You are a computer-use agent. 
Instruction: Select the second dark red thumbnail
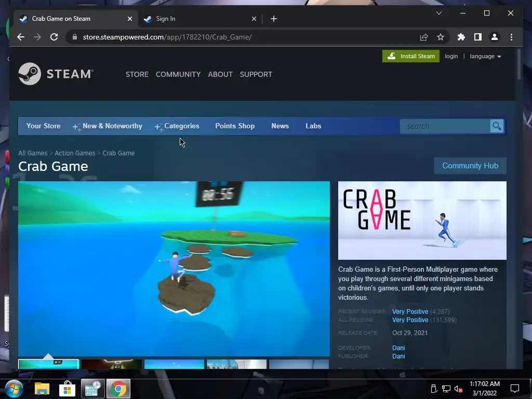pyautogui.click(x=112, y=364)
